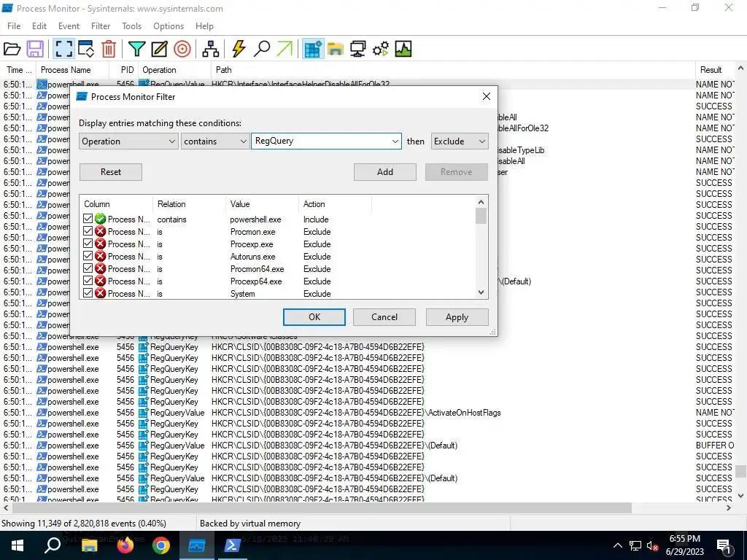Click the filter list scroll down arrow
Screen dimensions: 747x560
(x=481, y=292)
